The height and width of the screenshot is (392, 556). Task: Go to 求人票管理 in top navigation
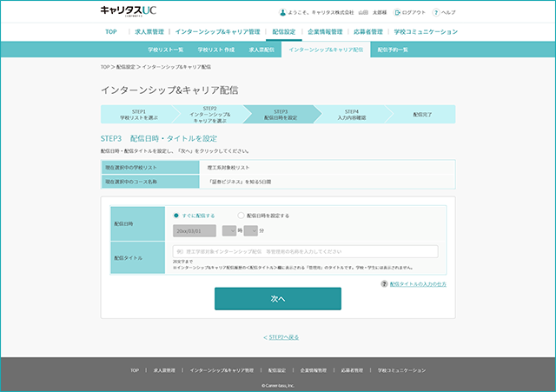[x=149, y=31]
